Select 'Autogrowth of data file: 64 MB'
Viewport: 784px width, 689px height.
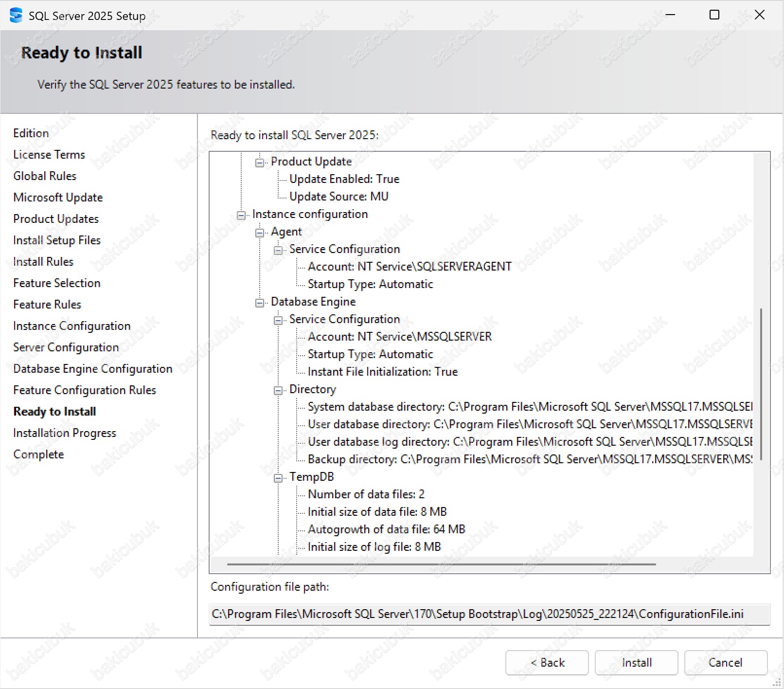tap(387, 529)
